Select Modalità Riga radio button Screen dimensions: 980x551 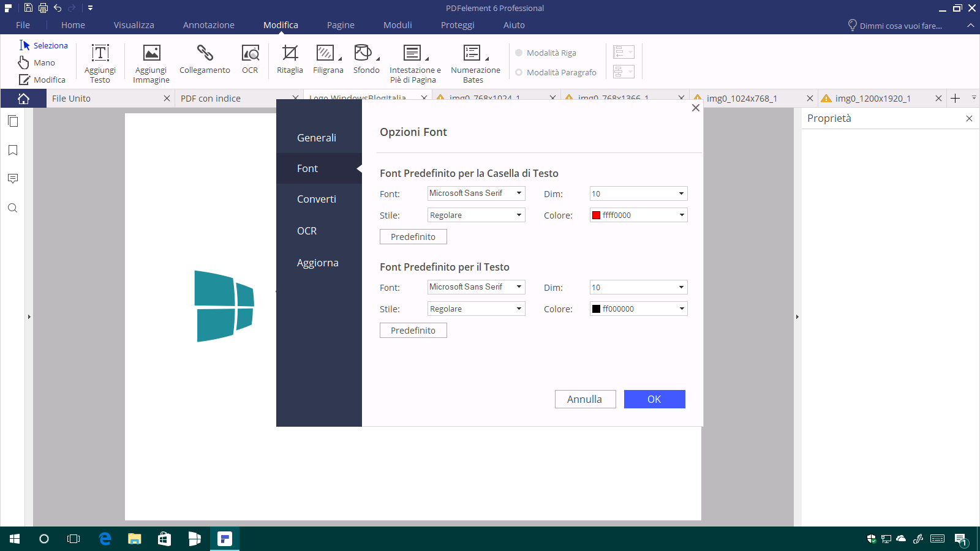coord(519,53)
